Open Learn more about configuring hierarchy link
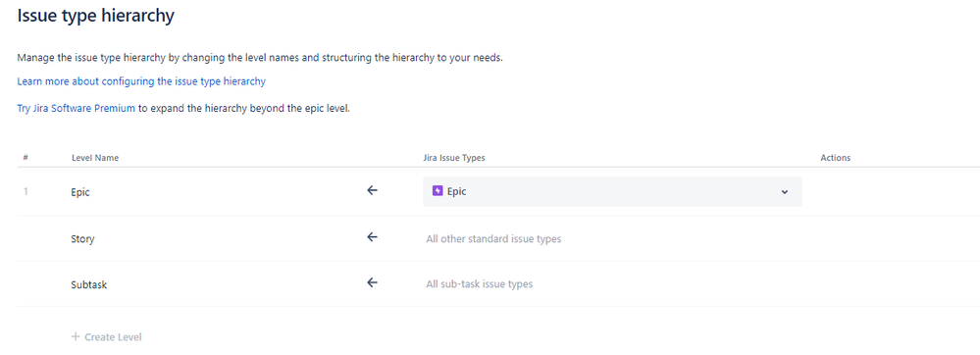 141,81
